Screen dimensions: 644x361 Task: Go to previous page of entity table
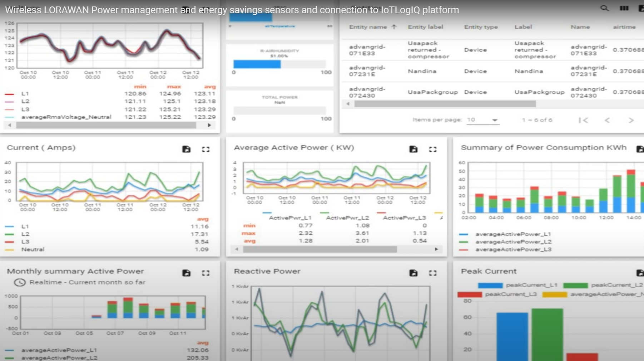607,120
